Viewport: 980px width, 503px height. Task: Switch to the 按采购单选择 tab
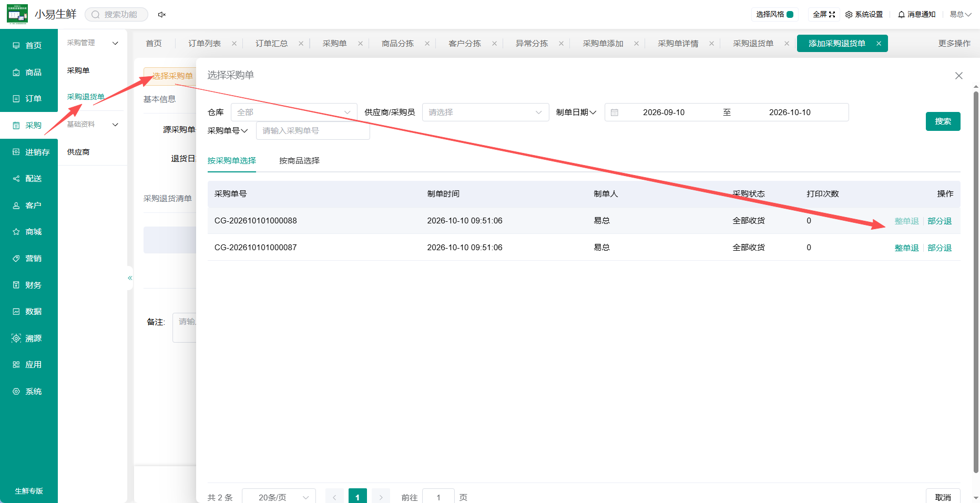tap(231, 160)
